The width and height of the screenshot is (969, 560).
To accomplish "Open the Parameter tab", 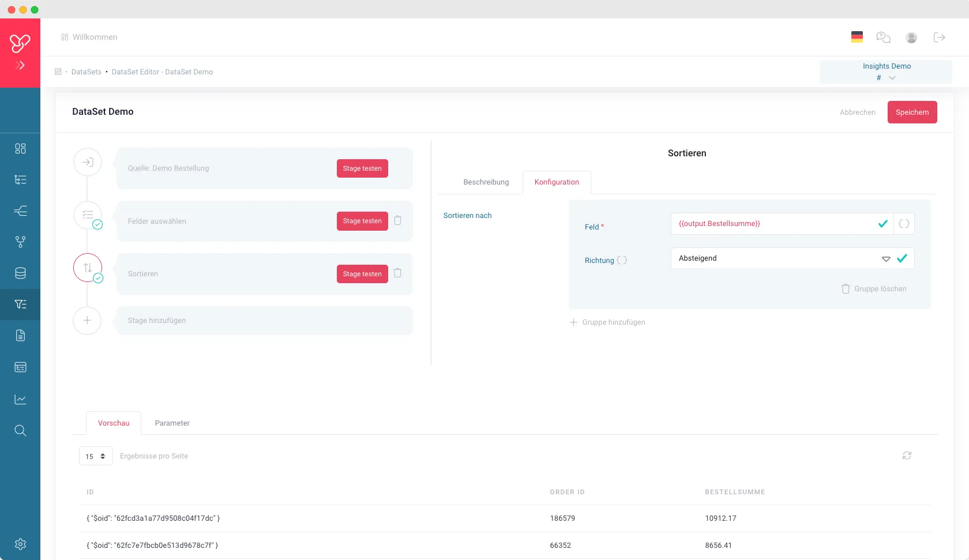I will [x=172, y=423].
